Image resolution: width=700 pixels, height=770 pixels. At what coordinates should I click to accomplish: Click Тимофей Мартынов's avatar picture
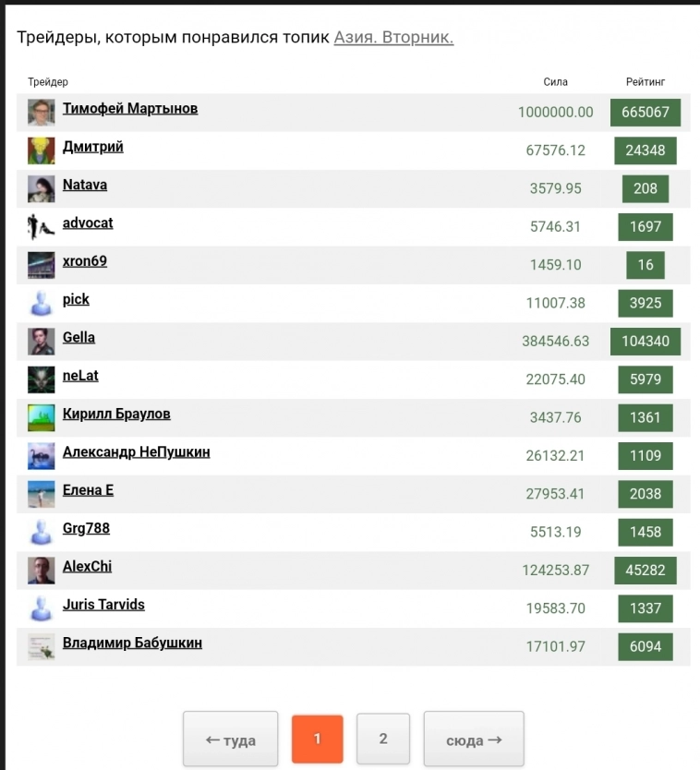(x=42, y=113)
